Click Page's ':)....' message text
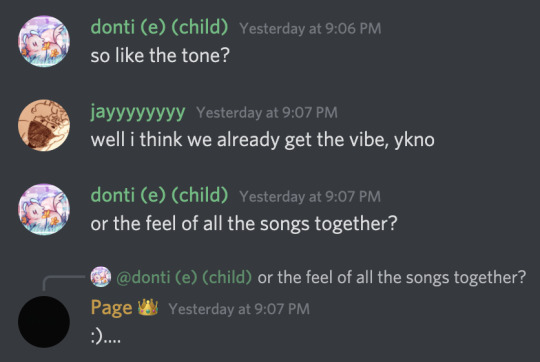 pos(106,338)
